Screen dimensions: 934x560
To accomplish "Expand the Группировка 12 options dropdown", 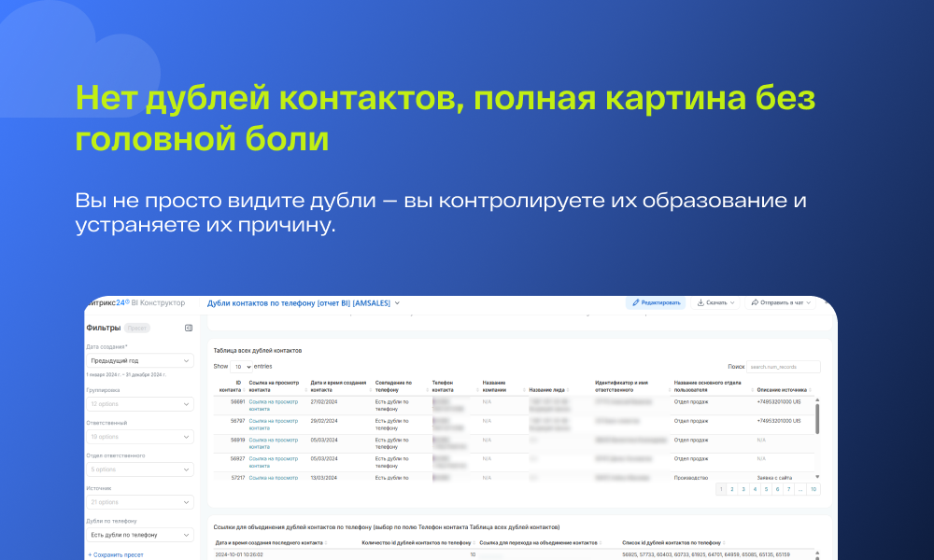I will click(x=140, y=404).
